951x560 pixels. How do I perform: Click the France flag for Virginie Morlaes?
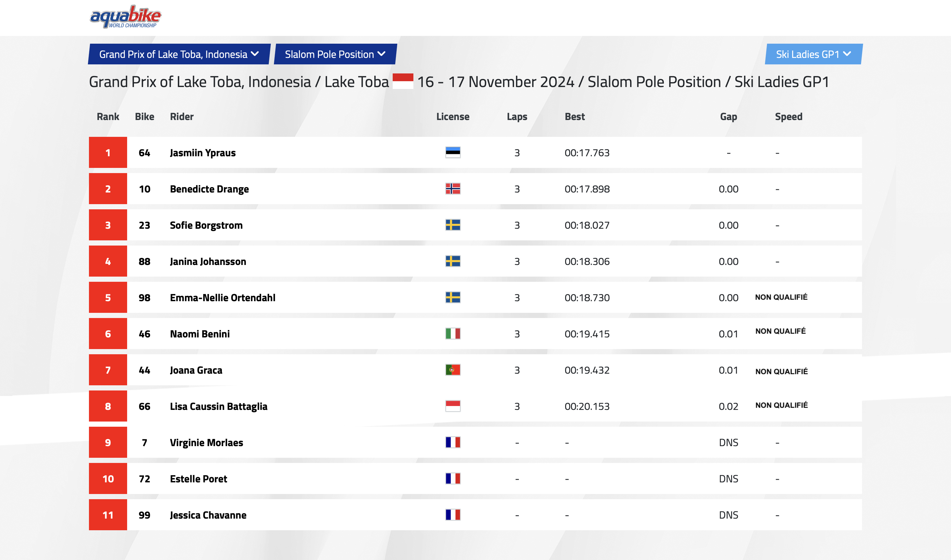coord(453,442)
